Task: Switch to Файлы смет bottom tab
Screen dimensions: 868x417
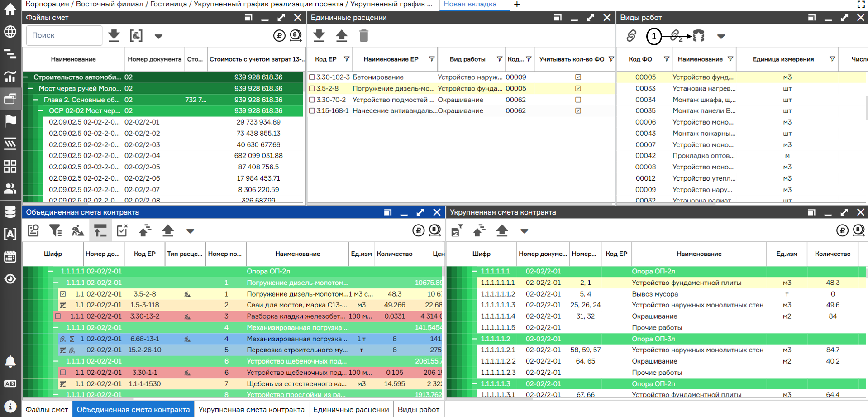Action: pyautogui.click(x=47, y=409)
